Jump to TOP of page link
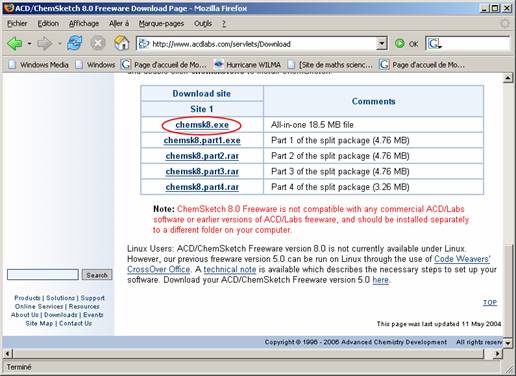This screenshot has height=376, width=516. click(490, 302)
